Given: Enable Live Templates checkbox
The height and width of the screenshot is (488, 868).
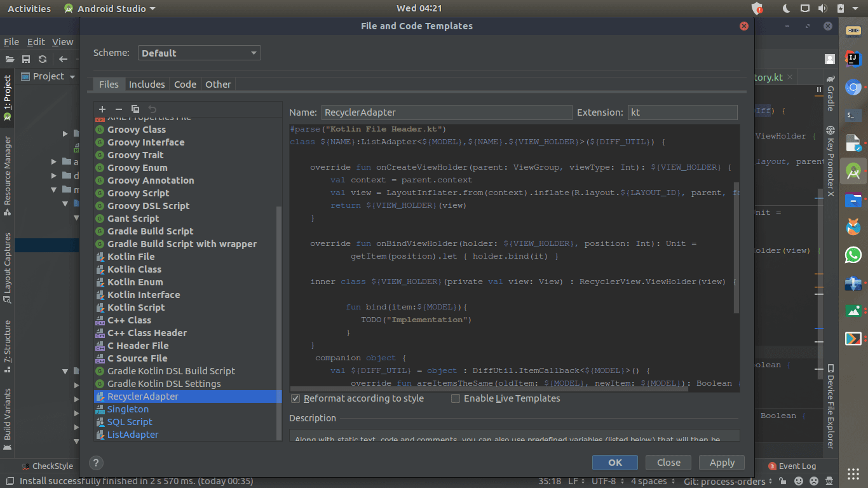Looking at the screenshot, I should click(x=456, y=398).
